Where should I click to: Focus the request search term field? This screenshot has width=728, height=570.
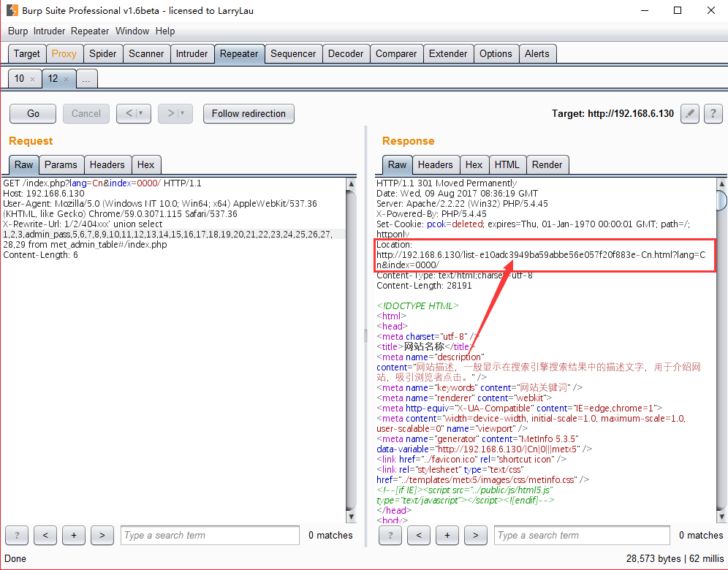tap(210, 535)
